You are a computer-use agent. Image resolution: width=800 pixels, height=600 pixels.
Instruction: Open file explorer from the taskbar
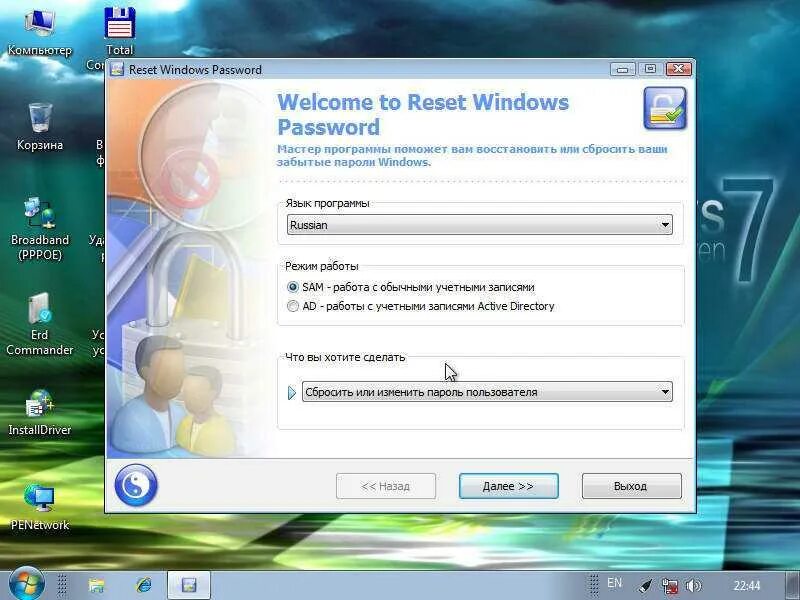point(96,585)
